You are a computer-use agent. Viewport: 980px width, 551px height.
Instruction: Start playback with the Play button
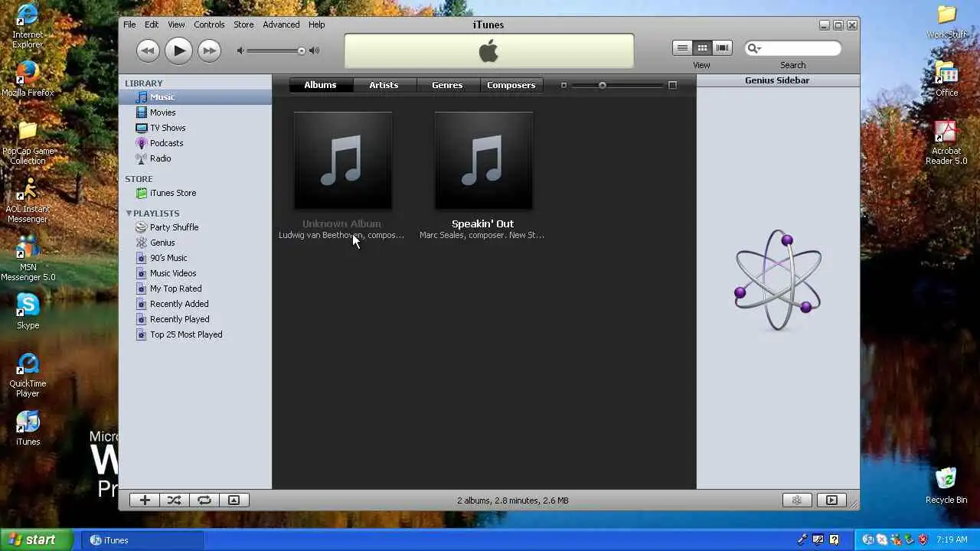pyautogui.click(x=178, y=51)
